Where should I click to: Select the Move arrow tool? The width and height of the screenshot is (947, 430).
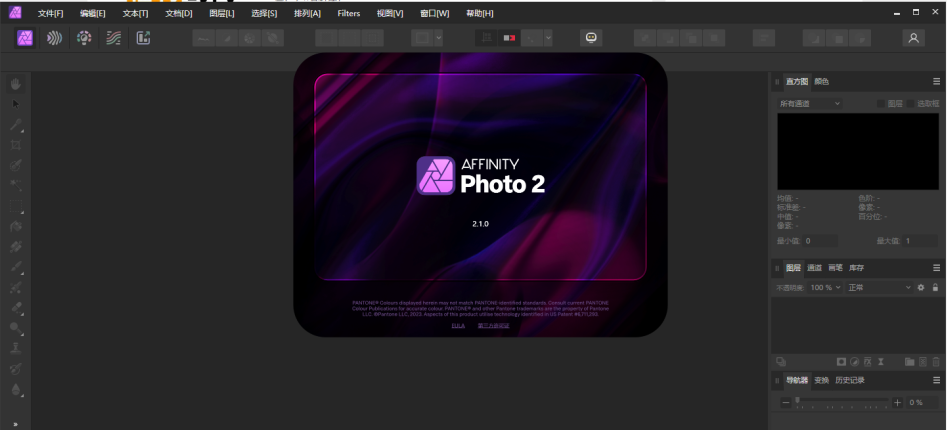[16, 104]
